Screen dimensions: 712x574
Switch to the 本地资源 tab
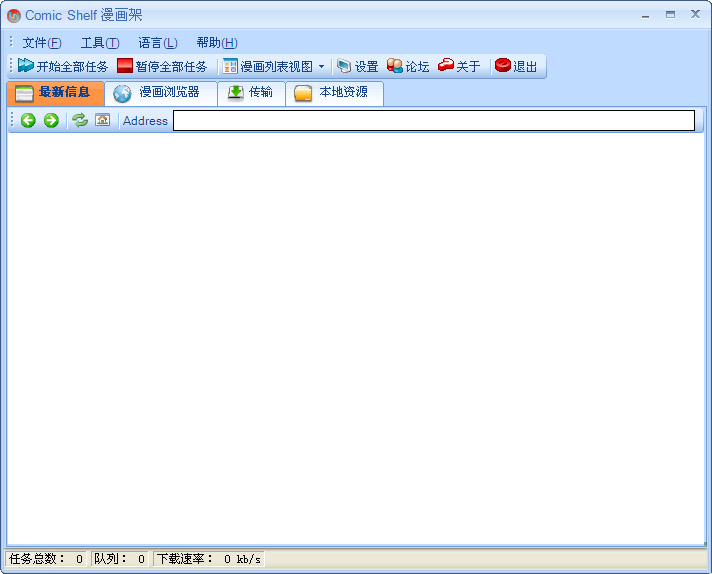click(332, 93)
